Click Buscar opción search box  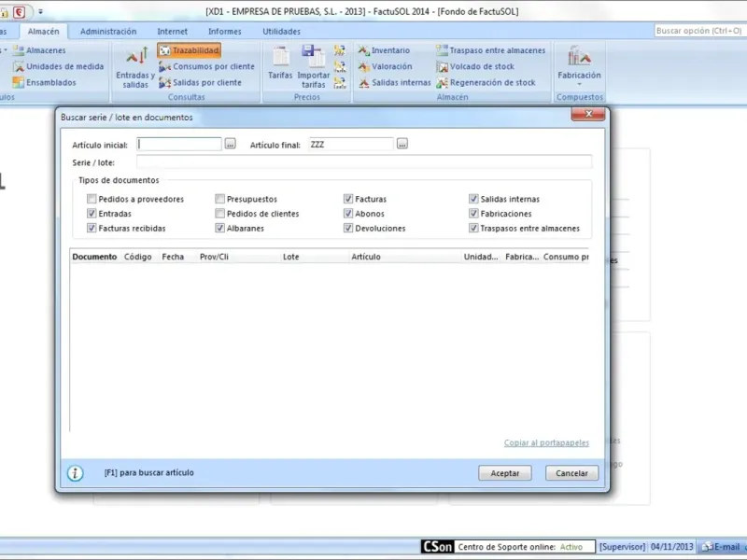[x=698, y=31]
